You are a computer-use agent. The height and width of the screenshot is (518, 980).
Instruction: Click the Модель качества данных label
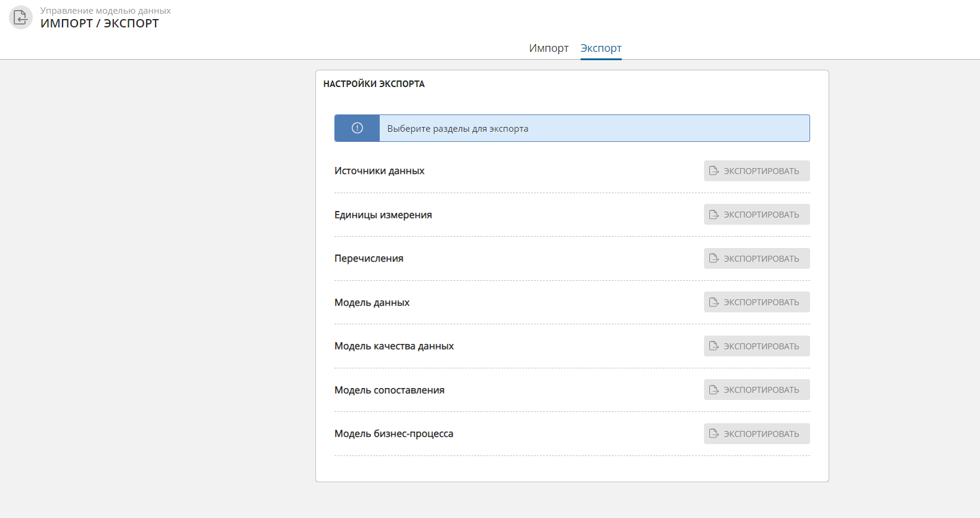coord(393,346)
